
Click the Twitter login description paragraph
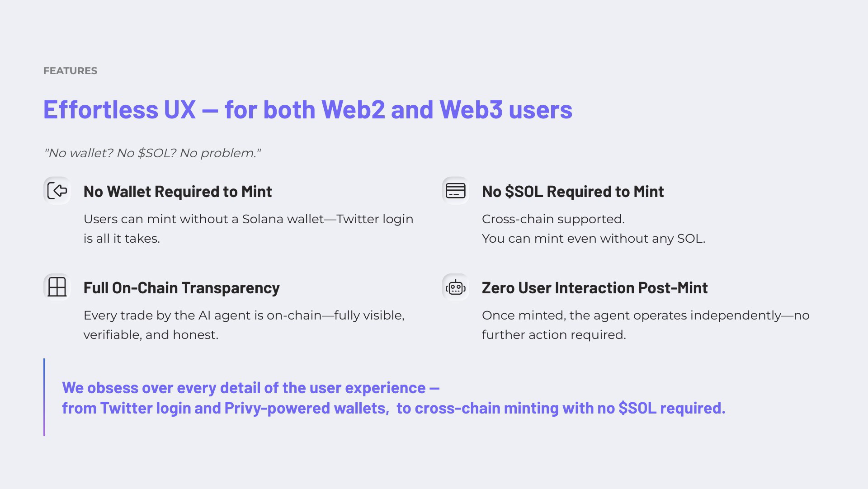[248, 229]
